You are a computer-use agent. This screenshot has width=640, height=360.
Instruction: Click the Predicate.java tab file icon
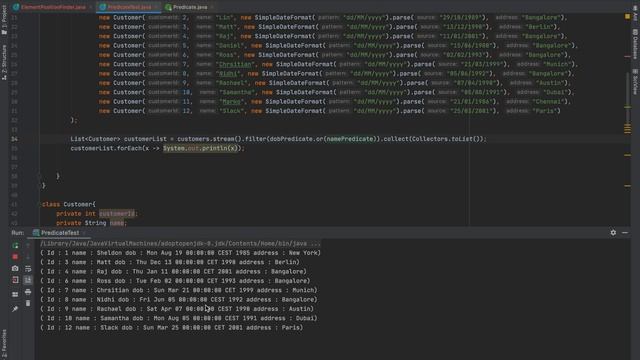[168, 7]
